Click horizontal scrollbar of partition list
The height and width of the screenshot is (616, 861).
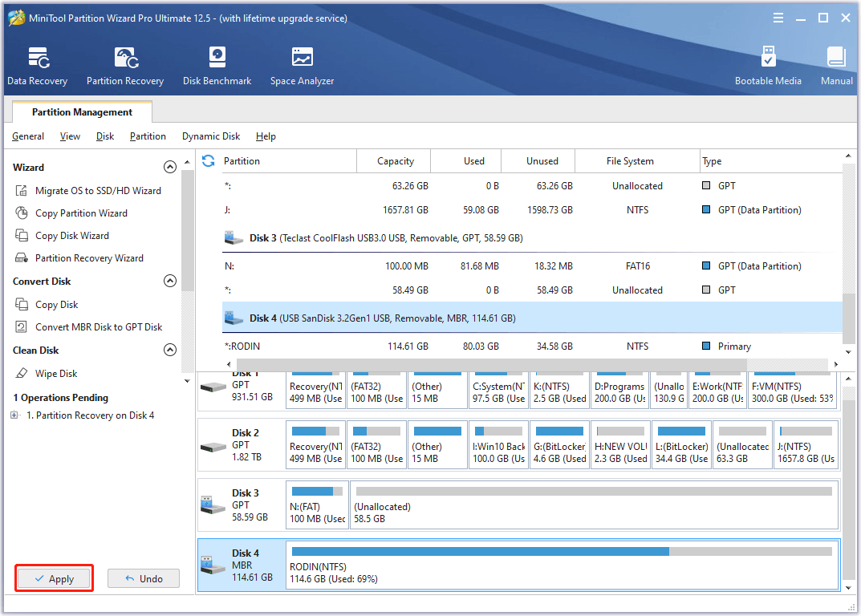pos(491,364)
